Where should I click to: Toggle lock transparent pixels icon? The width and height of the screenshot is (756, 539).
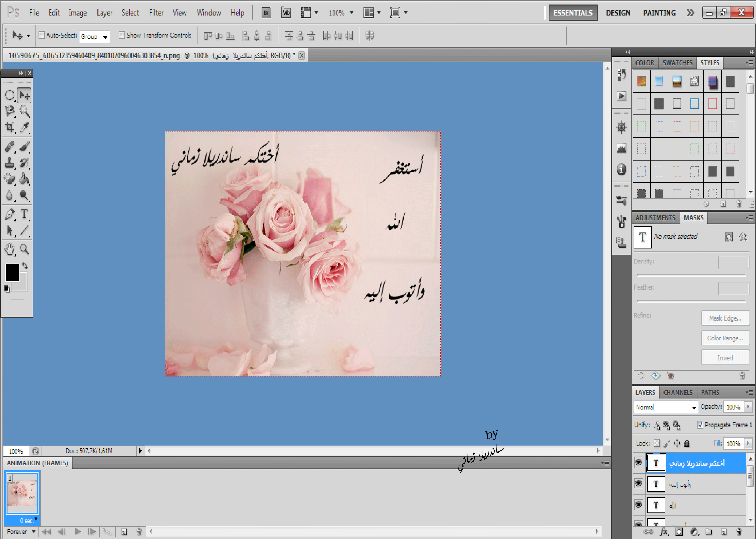point(657,443)
